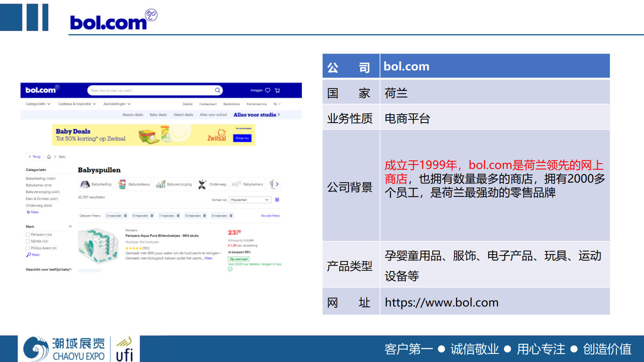Viewport: 644px width, 362px height.
Task: Open the Klantenservice menu link
Action: [x=256, y=104]
